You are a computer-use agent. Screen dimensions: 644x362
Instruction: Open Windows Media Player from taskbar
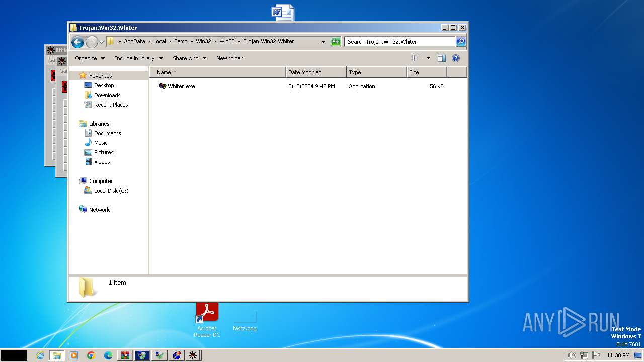coord(74,355)
